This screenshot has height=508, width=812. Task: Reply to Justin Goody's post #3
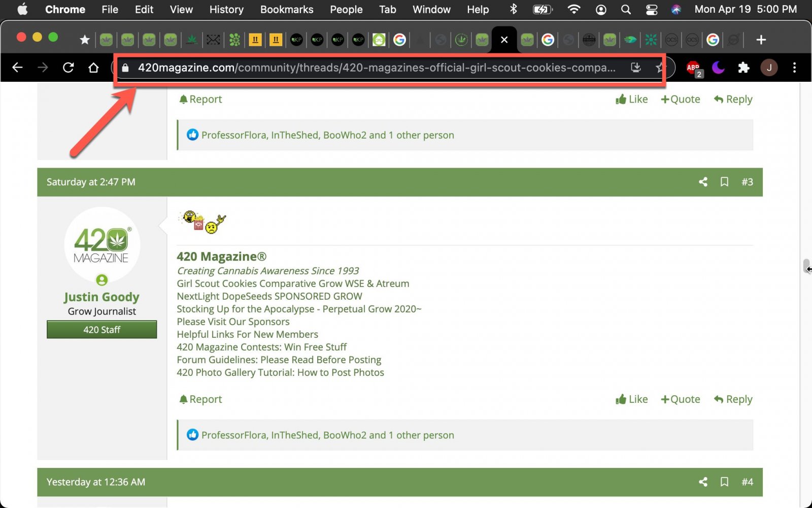(733, 399)
